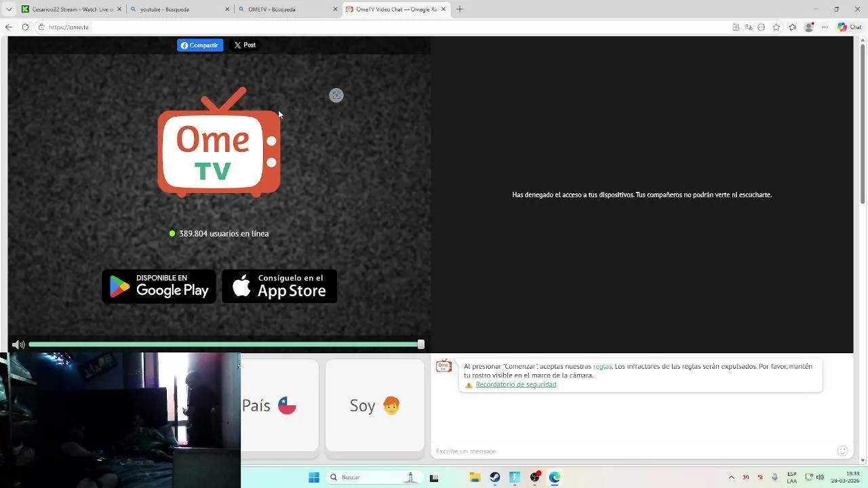
Task: Switch to youtube - Búsqueda tab
Action: [x=180, y=9]
